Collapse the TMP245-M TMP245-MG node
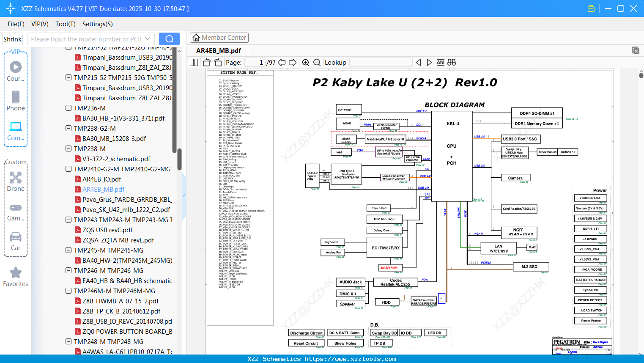The width and height of the screenshot is (644, 363). tap(69, 250)
